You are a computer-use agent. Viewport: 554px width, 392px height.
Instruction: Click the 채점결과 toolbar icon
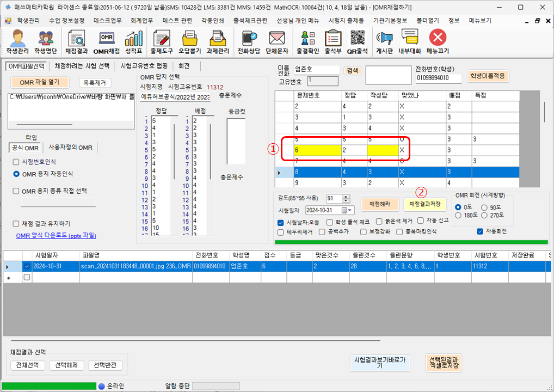coord(76,41)
